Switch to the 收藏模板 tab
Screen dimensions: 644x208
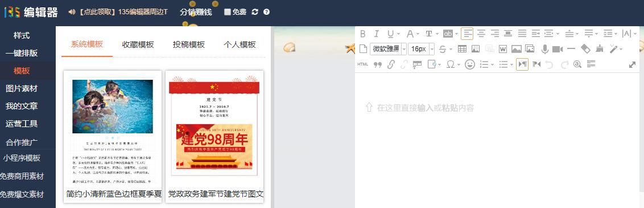pos(138,44)
